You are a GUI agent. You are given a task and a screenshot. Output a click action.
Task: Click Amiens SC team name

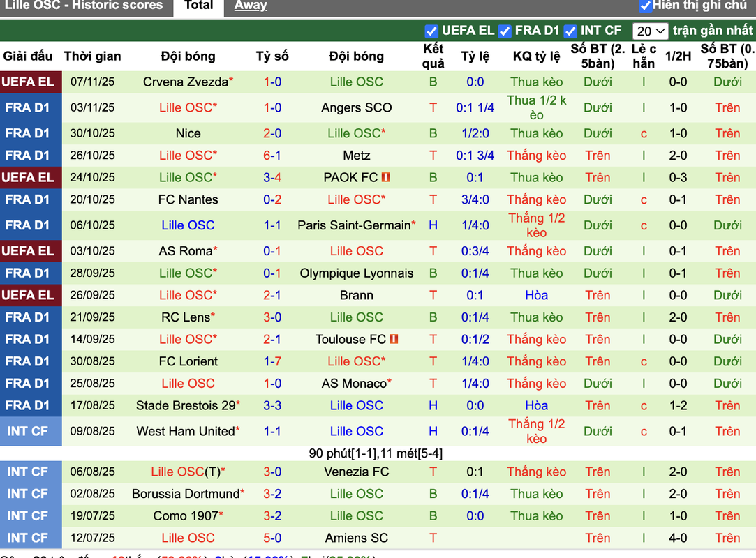(x=356, y=538)
